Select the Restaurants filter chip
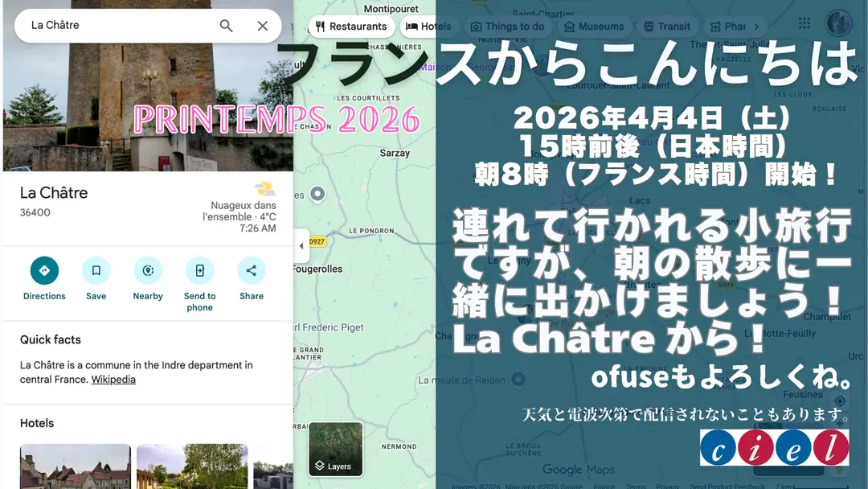Screen dimensions: 868x489 [351, 26]
